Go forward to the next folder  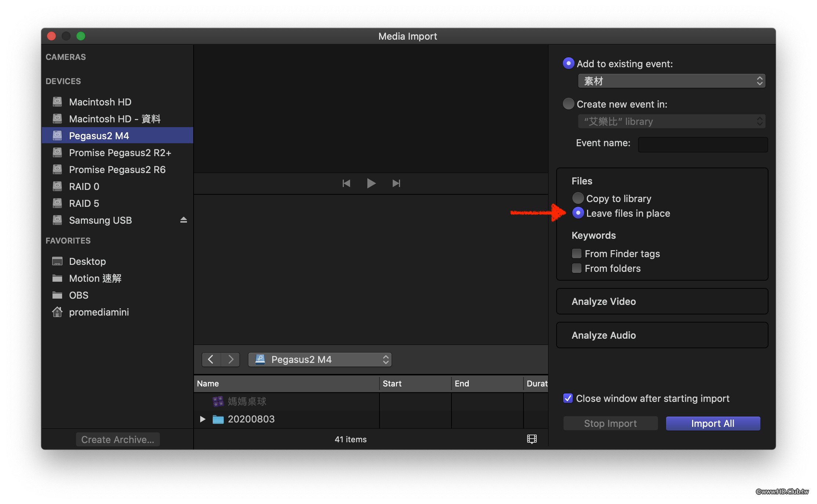pyautogui.click(x=230, y=359)
